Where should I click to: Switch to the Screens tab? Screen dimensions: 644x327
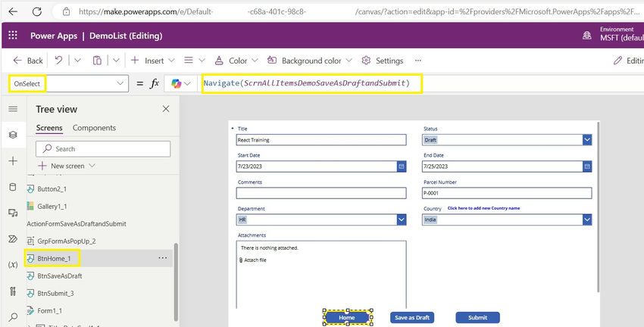49,128
